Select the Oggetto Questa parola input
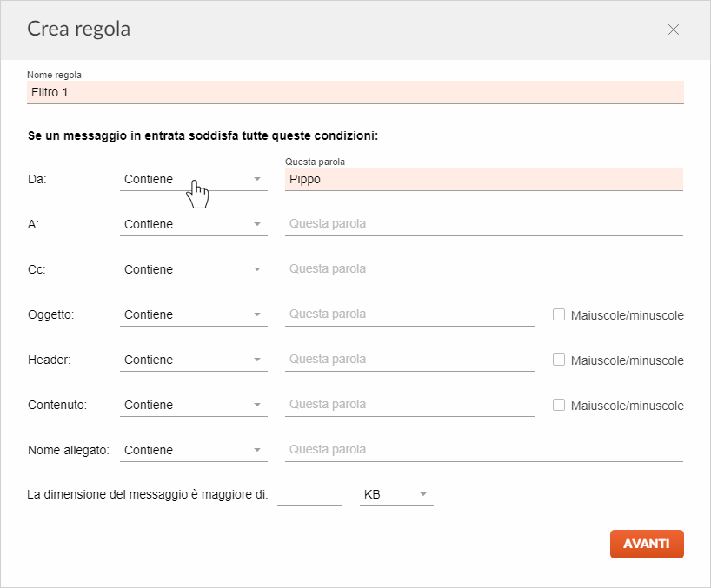This screenshot has width=711, height=588. pos(409,314)
